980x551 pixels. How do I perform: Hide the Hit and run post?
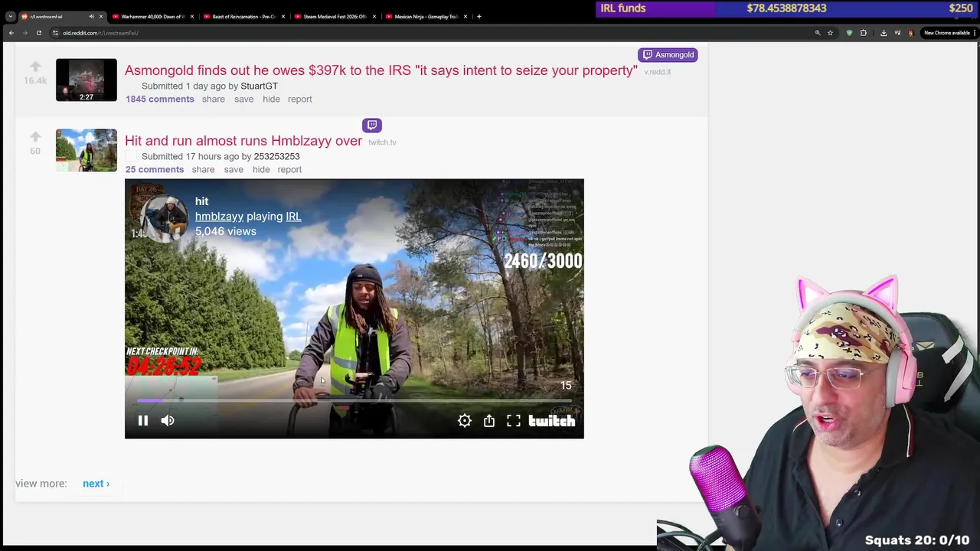(261, 169)
